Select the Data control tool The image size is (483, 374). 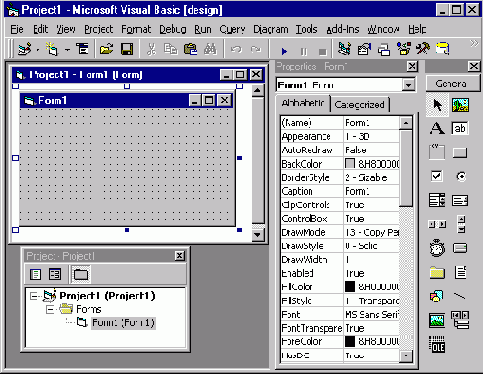(x=460, y=319)
